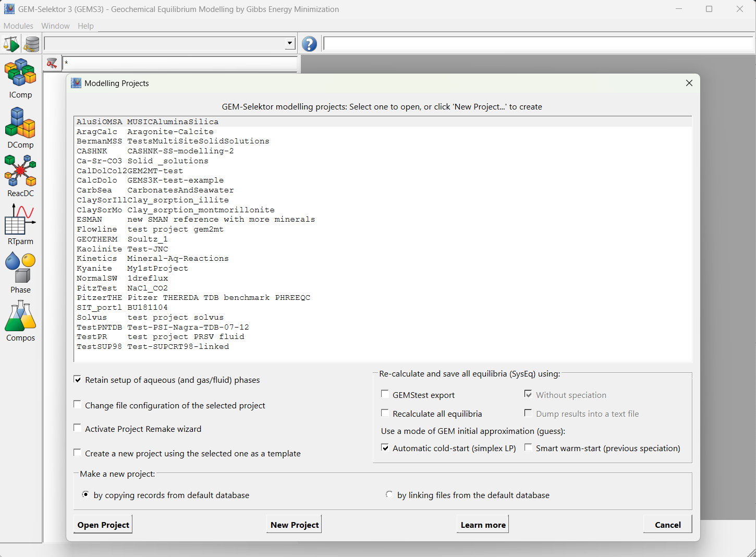The image size is (756, 557).
Task: Select the AluSiOMSA MUSICAluminaSilica project
Action: [383, 122]
